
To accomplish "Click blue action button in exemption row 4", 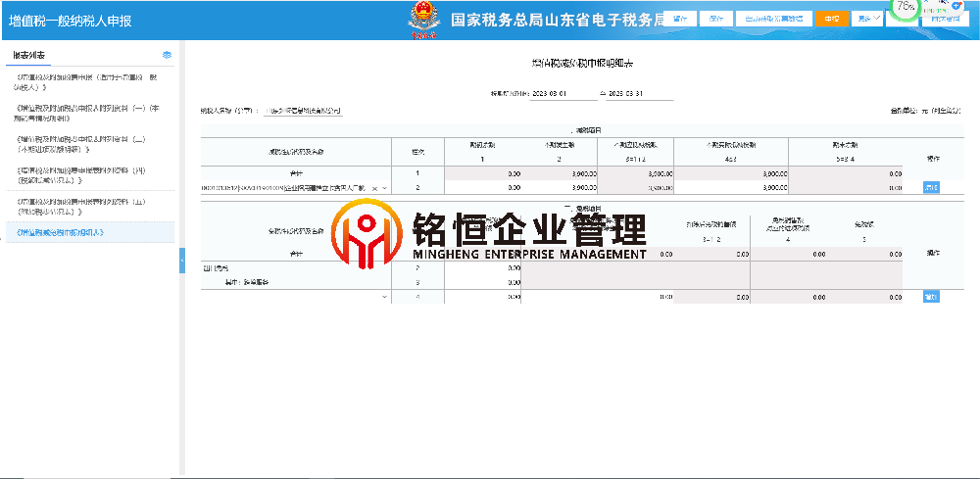I will tap(931, 297).
